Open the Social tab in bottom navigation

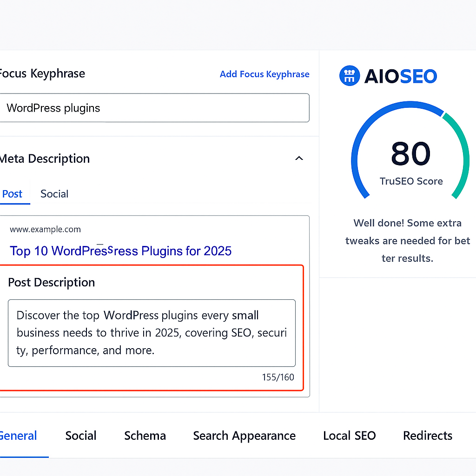81,436
